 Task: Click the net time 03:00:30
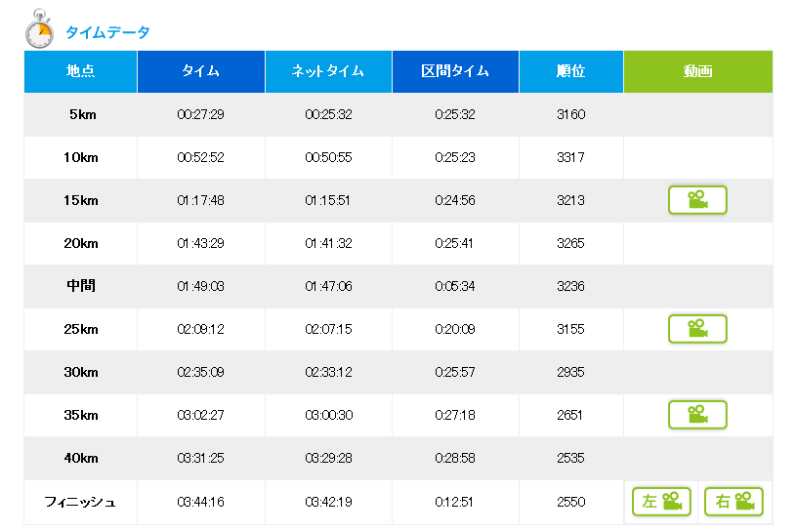coord(329,415)
